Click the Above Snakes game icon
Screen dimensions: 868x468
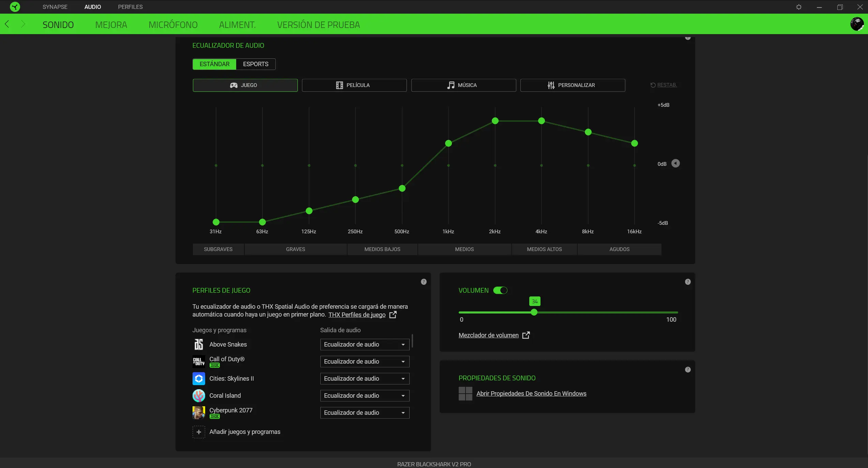pyautogui.click(x=199, y=345)
